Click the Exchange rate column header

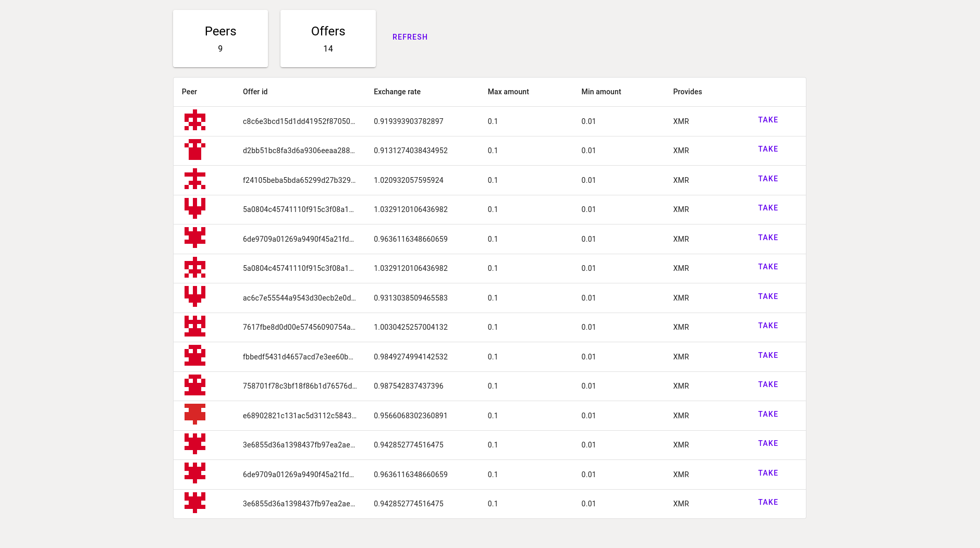pyautogui.click(x=397, y=92)
